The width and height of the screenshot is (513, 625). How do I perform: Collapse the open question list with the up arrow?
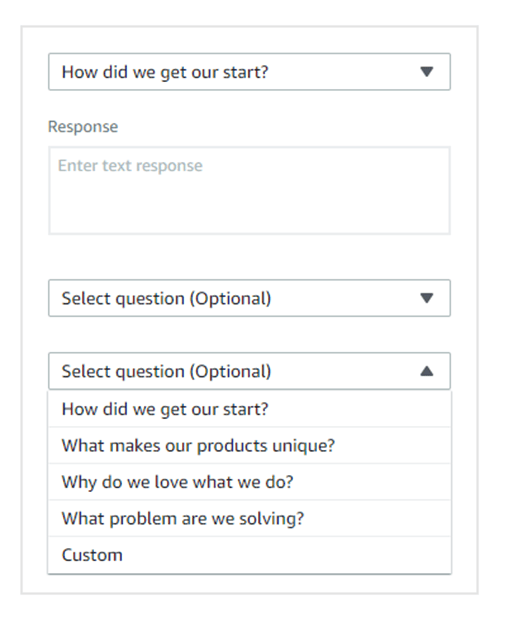(x=427, y=371)
